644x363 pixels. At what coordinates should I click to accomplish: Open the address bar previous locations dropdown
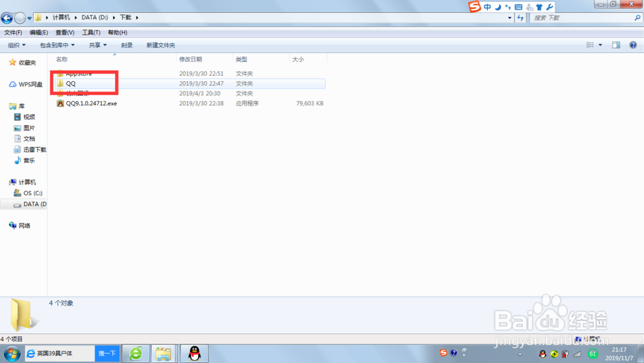509,17
